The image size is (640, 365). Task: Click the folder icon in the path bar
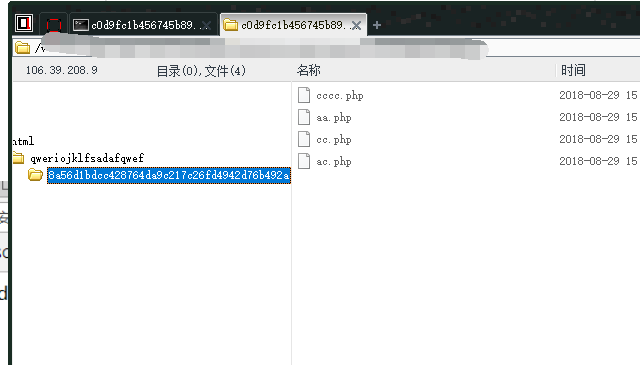22,48
